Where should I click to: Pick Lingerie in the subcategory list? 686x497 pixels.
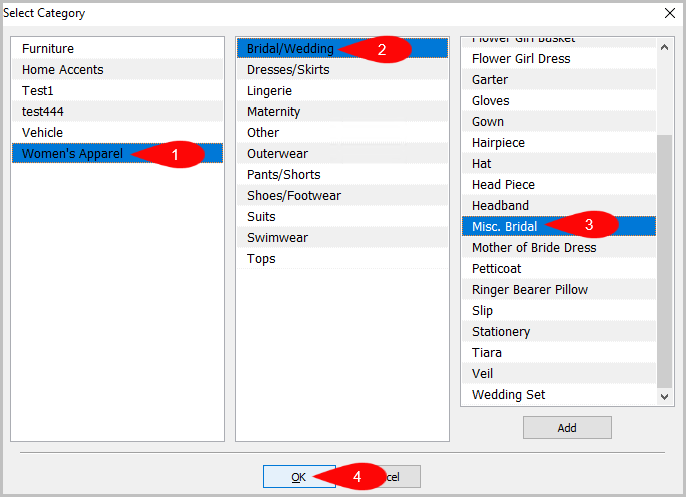click(342, 90)
